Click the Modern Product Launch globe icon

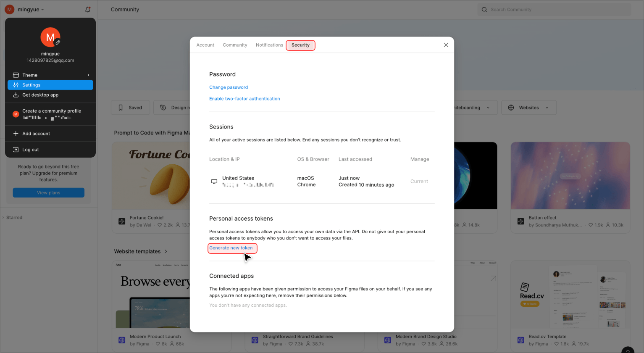122,340
